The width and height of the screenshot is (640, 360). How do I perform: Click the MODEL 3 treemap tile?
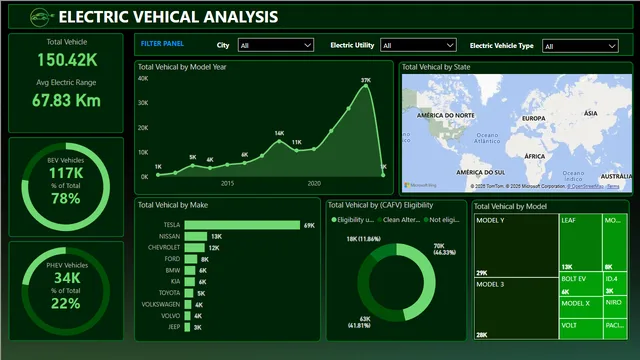(x=516, y=309)
